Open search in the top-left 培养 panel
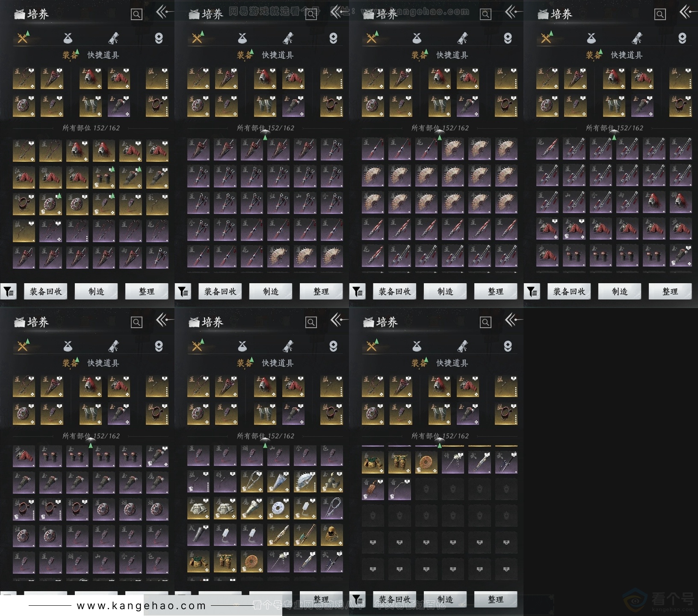698x616 pixels. [136, 15]
